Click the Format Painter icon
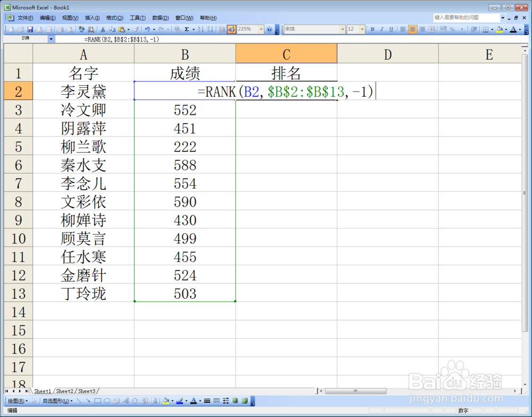Image resolution: width=532 pixels, height=417 pixels. [136, 29]
